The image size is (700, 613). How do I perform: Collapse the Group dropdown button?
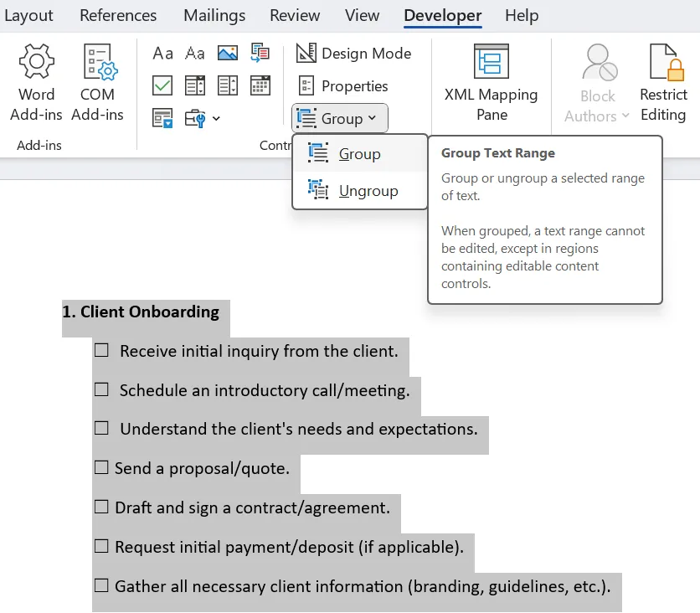(340, 118)
